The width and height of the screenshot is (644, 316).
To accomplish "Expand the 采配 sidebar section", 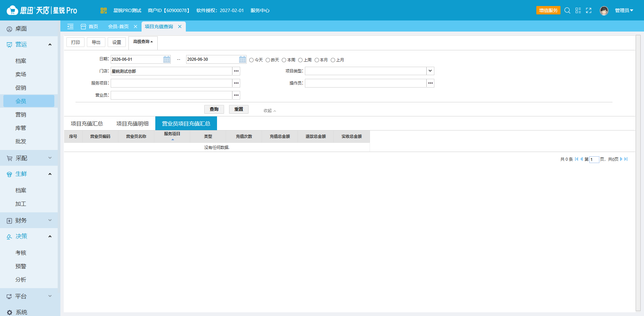I will coord(29,158).
